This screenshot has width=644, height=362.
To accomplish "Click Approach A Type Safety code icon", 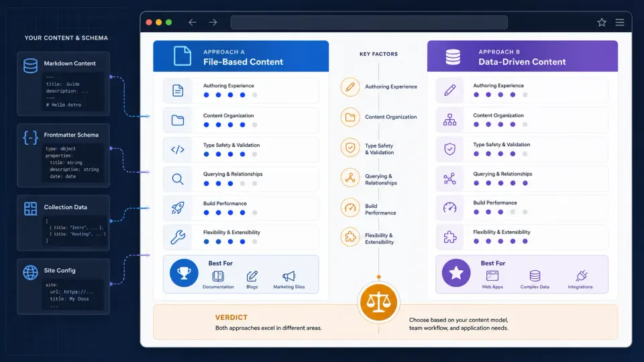I will (x=178, y=149).
